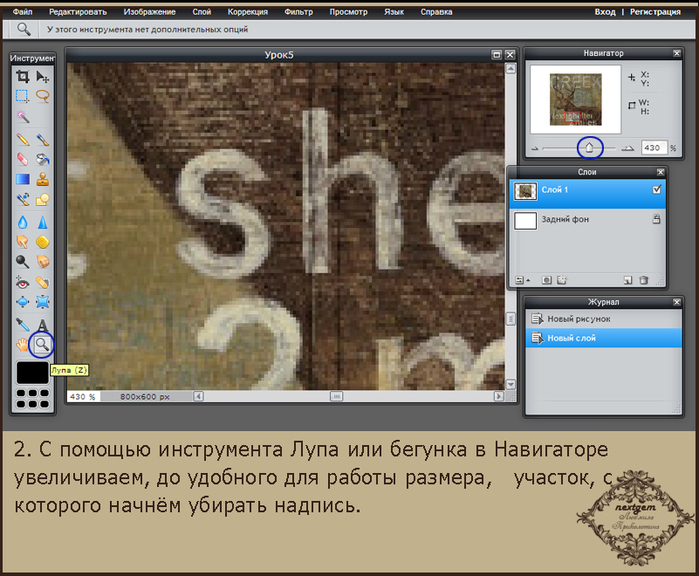The width and height of the screenshot is (699, 576).
Task: Select the Paint Bucket tool
Action: (x=43, y=159)
